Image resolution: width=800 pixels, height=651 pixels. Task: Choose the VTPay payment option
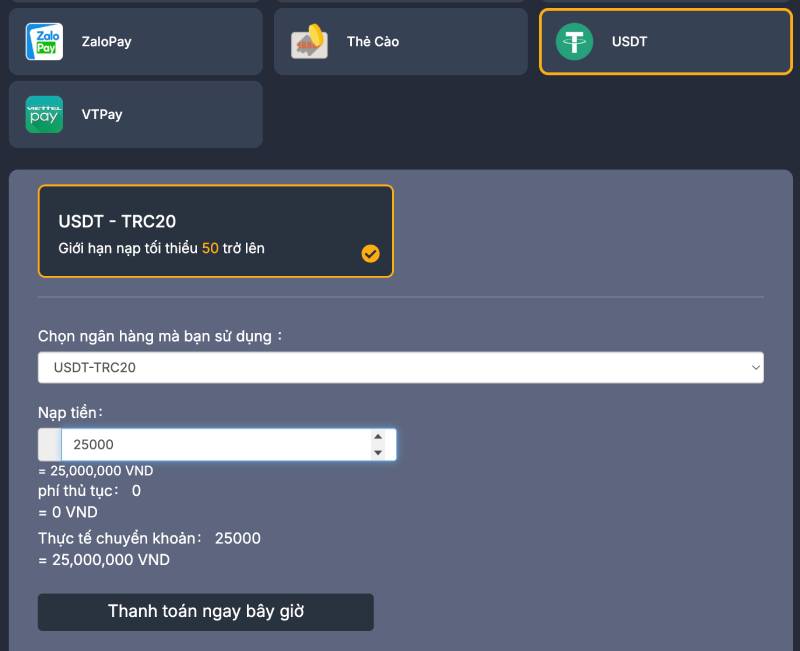136,114
